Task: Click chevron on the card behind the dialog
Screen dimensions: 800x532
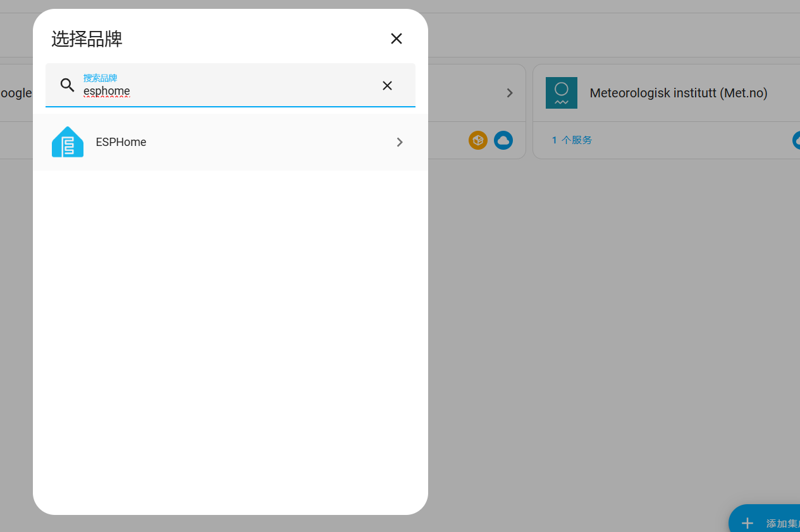Action: click(510, 93)
